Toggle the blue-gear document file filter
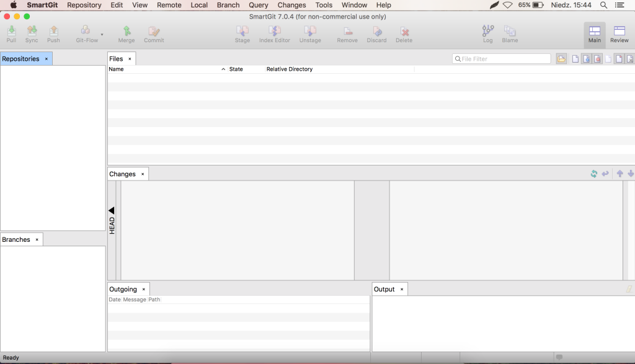This screenshot has height=364, width=635. pyautogui.click(x=586, y=59)
